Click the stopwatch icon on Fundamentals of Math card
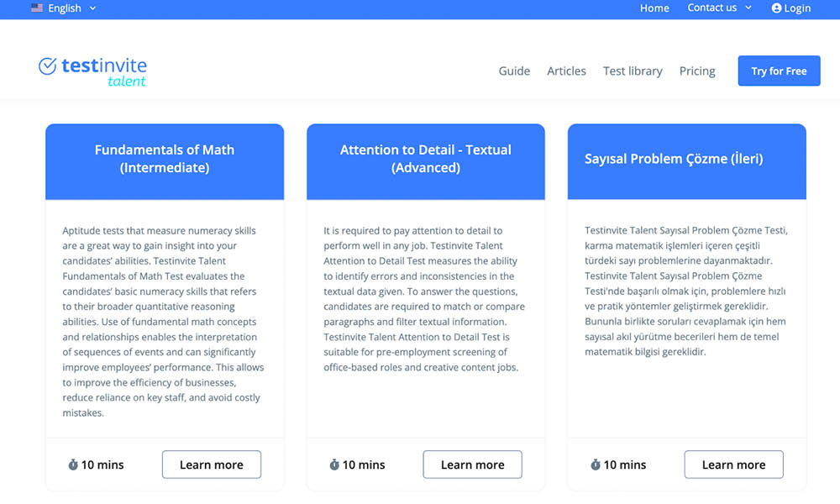The height and width of the screenshot is (504, 840). [x=73, y=465]
